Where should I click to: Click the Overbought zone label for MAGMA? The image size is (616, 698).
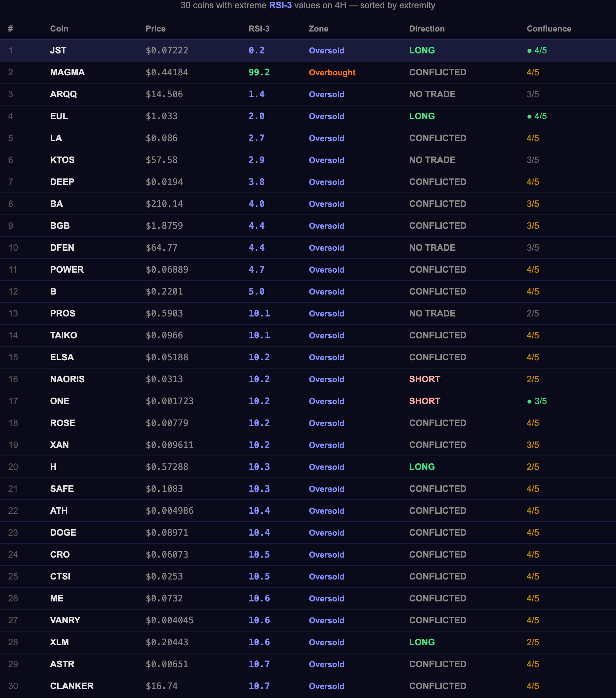click(332, 73)
